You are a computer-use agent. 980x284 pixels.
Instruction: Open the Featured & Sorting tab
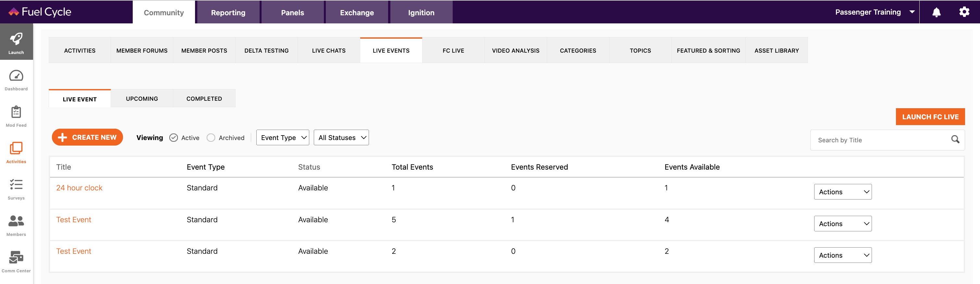[708, 51]
